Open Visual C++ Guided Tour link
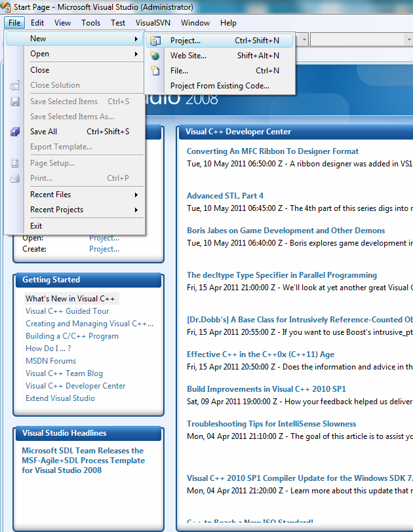Image resolution: width=413 pixels, height=532 pixels. [x=67, y=311]
